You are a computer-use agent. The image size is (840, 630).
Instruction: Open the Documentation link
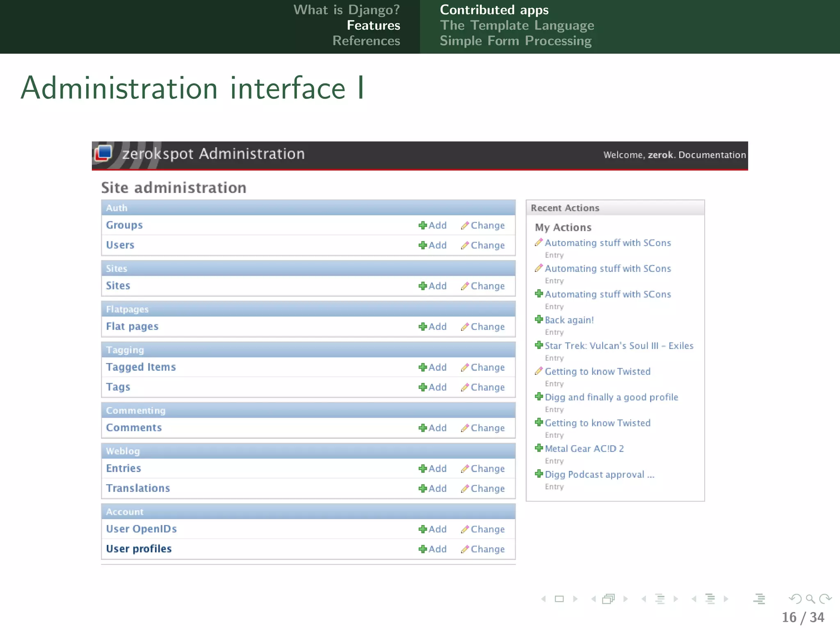712,155
